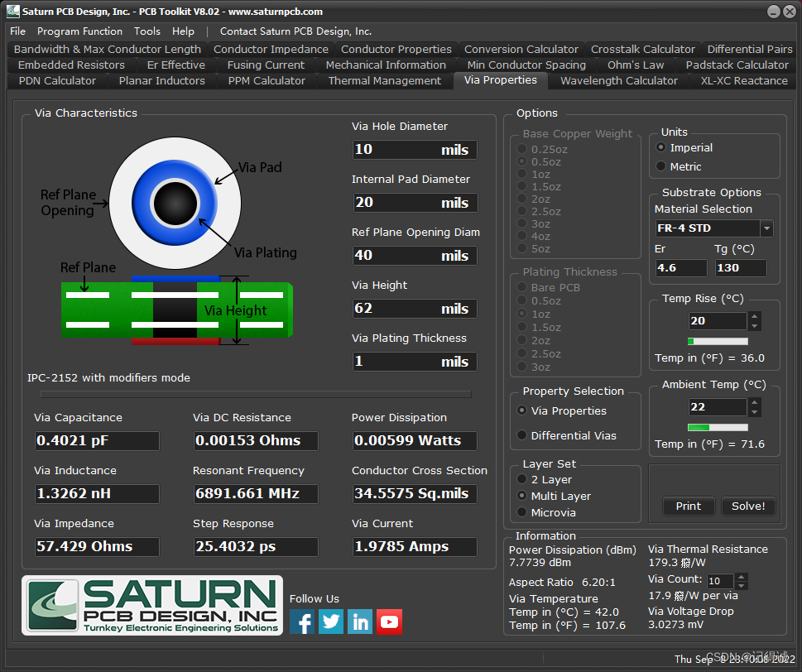Open the Twitter follow icon
The width and height of the screenshot is (802, 672).
[331, 622]
